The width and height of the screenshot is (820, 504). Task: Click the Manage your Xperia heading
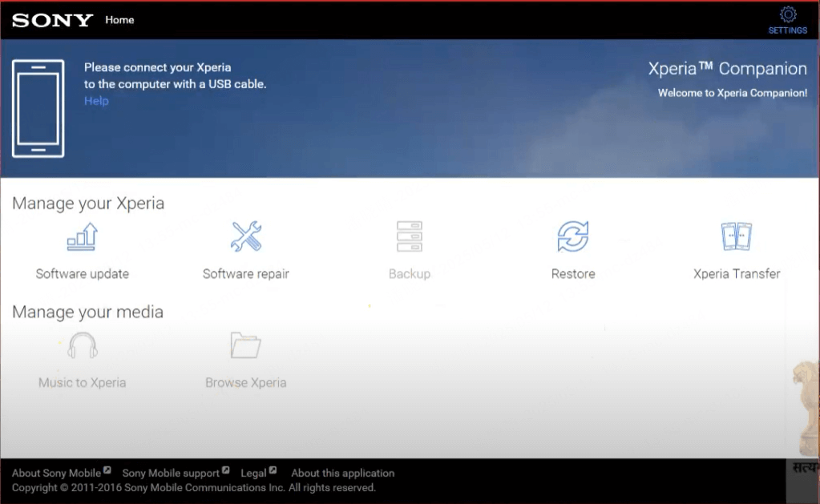pos(88,204)
